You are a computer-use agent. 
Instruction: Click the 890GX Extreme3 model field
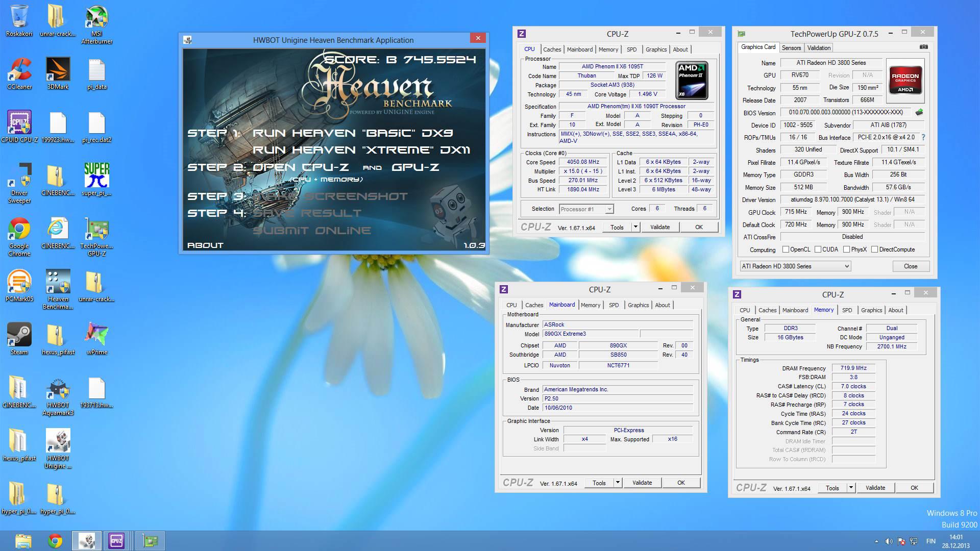pyautogui.click(x=590, y=334)
